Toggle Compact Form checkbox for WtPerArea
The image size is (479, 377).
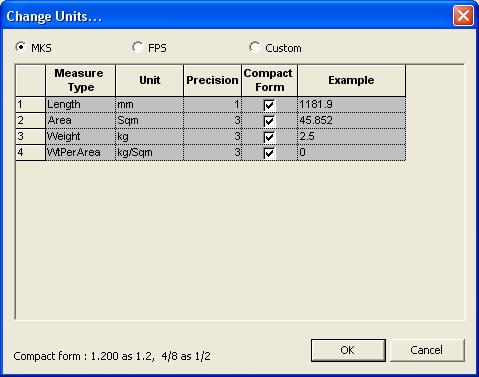click(269, 153)
